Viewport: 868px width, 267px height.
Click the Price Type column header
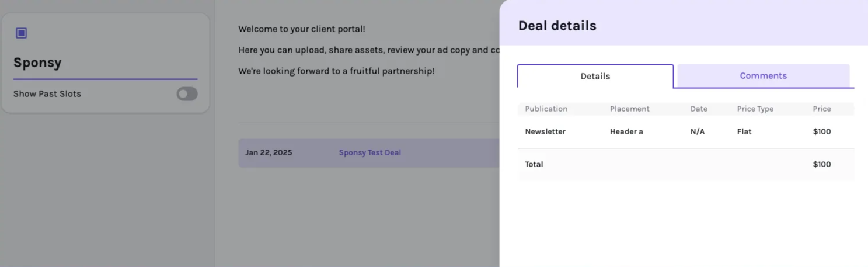coord(755,109)
